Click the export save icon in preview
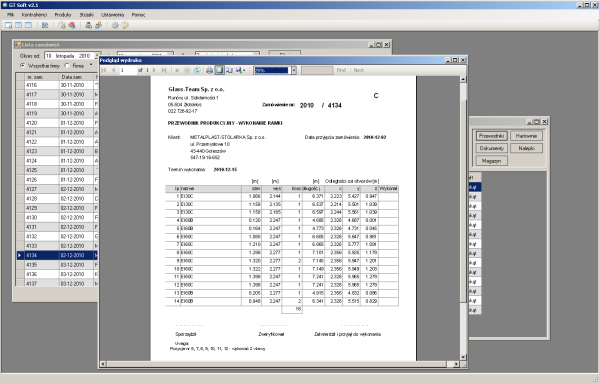600x384 pixels. coord(239,70)
